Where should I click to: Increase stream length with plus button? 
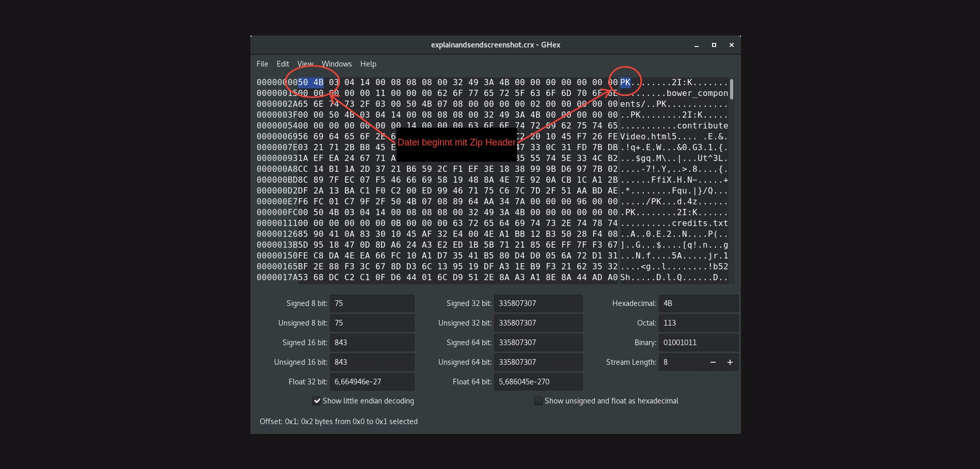730,362
